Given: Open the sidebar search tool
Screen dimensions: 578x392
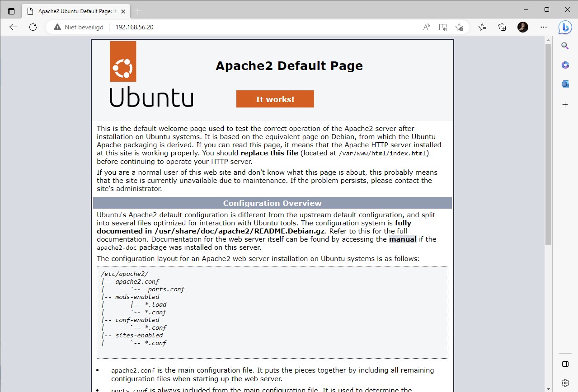Looking at the screenshot, I should pos(565,46).
